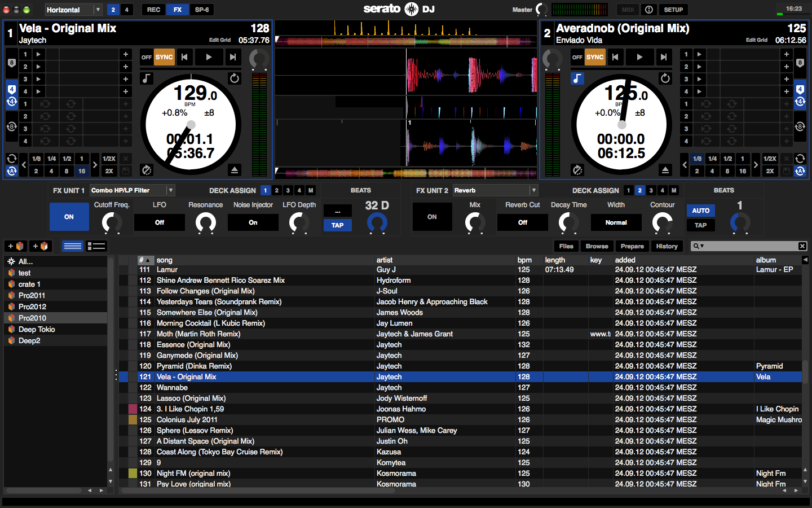Jump to previous track on deck 1

pyautogui.click(x=184, y=57)
